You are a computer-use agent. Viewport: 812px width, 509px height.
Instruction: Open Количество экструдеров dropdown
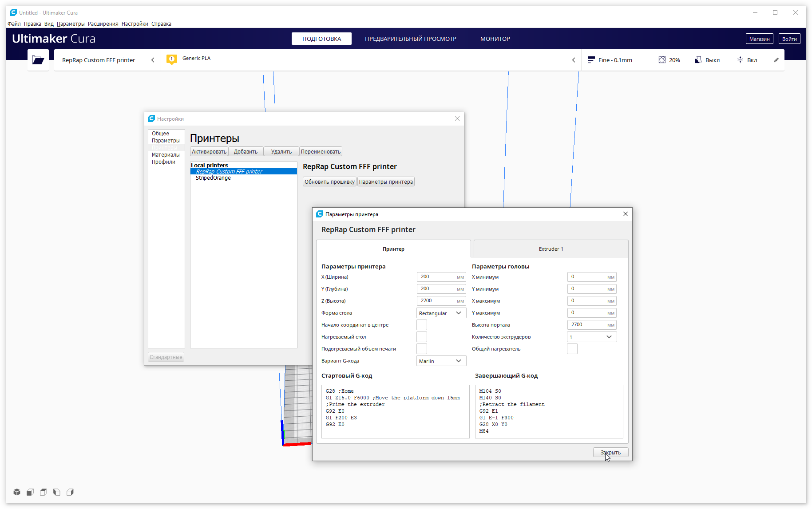(x=592, y=337)
